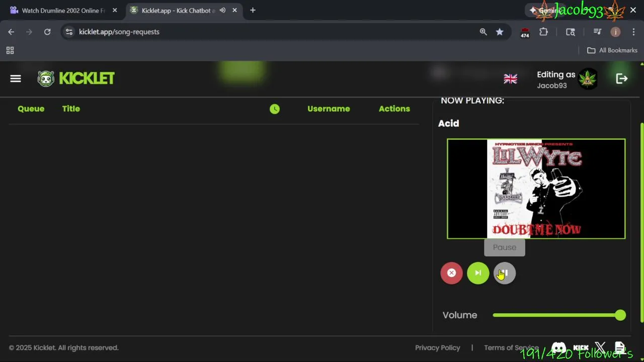Remove the current song with the red X
Viewport: 644px width, 362px height.
coord(451,273)
